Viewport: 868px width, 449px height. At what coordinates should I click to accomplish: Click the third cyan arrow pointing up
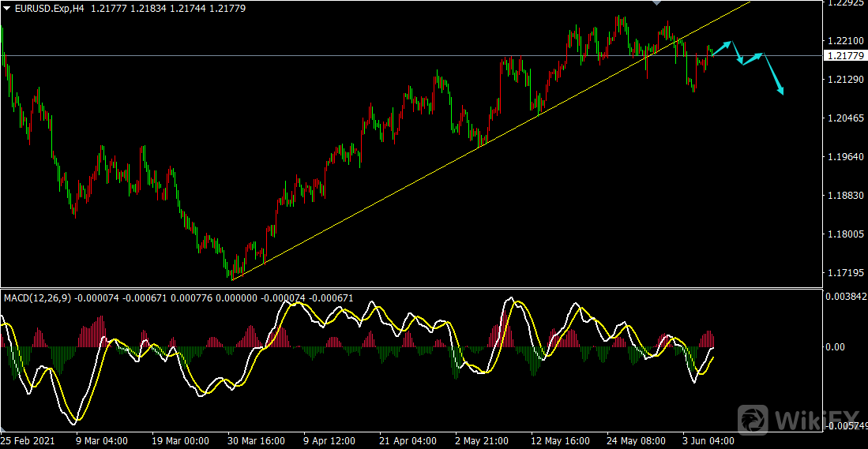click(x=752, y=58)
